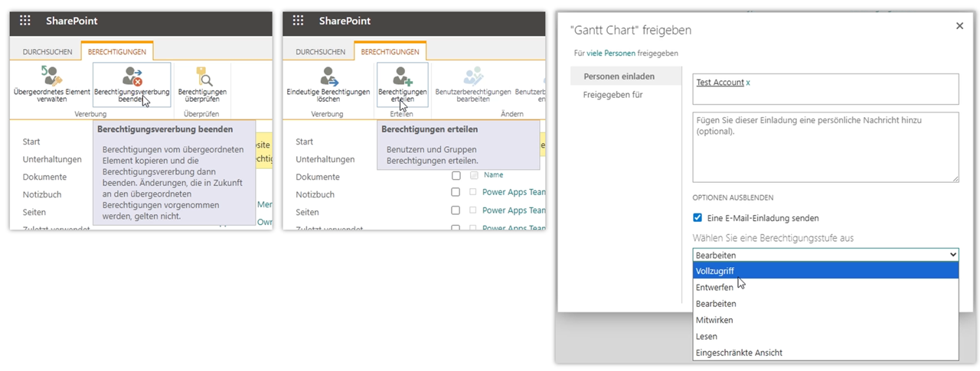Open app launcher in middle SharePoint window
This screenshot has width=980, height=371.
[x=299, y=21]
